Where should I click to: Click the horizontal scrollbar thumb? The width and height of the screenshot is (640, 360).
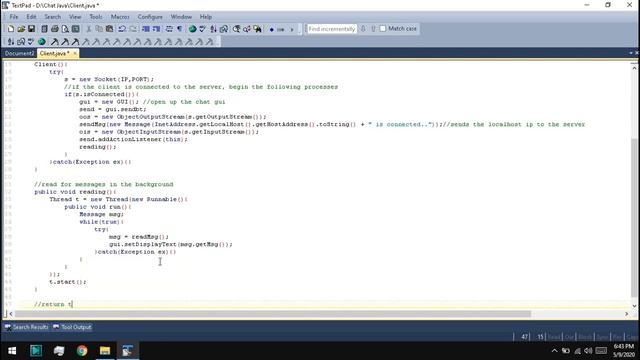click(x=273, y=314)
